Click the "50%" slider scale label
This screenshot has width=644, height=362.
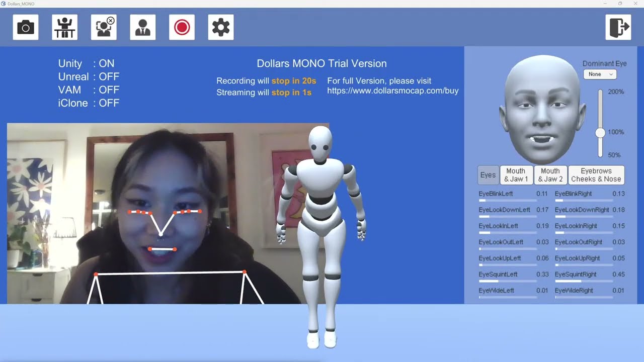[614, 155]
